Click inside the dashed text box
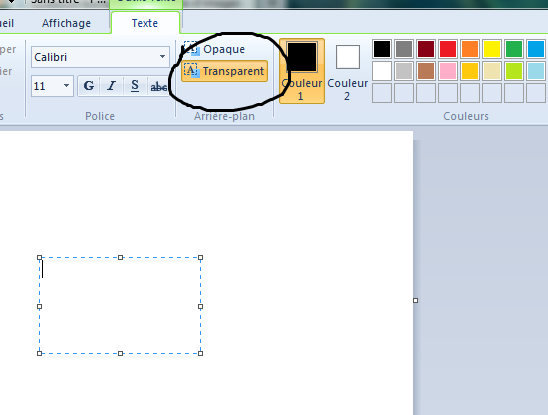The height and width of the screenshot is (415, 548). [x=120, y=306]
